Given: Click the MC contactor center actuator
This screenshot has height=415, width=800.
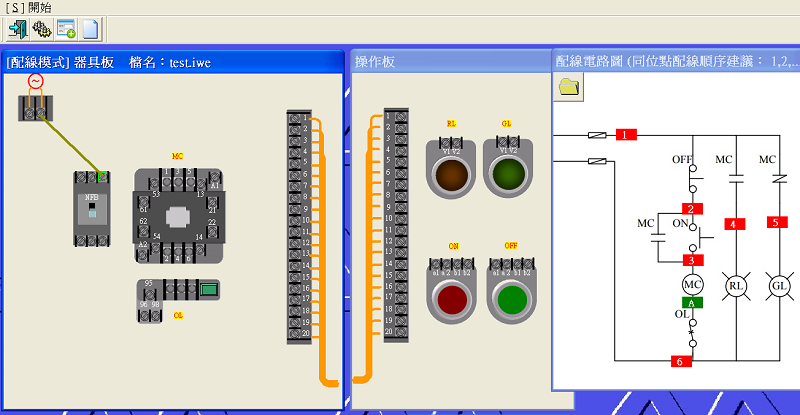Looking at the screenshot, I should point(179,215).
